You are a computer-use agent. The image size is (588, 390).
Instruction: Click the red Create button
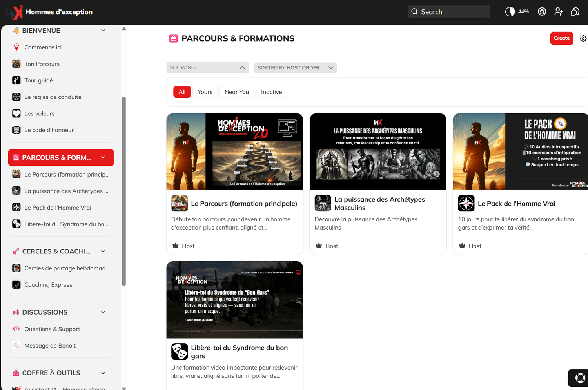(561, 38)
